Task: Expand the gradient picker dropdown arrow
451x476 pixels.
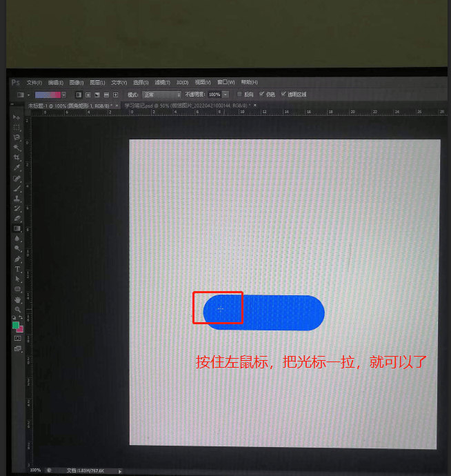Action: pyautogui.click(x=64, y=95)
